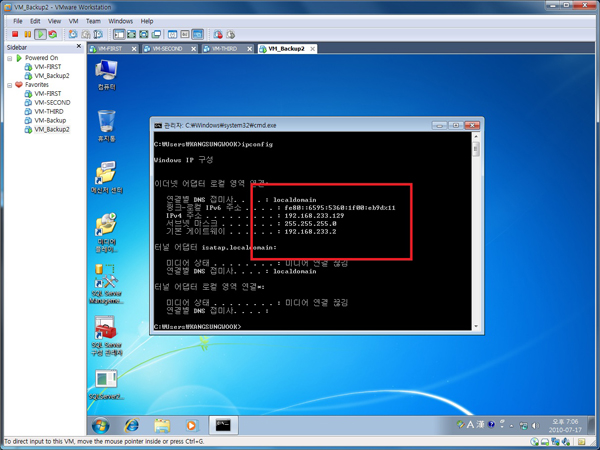
Task: Click the Unity mode toolbar icon
Action: 156,34
